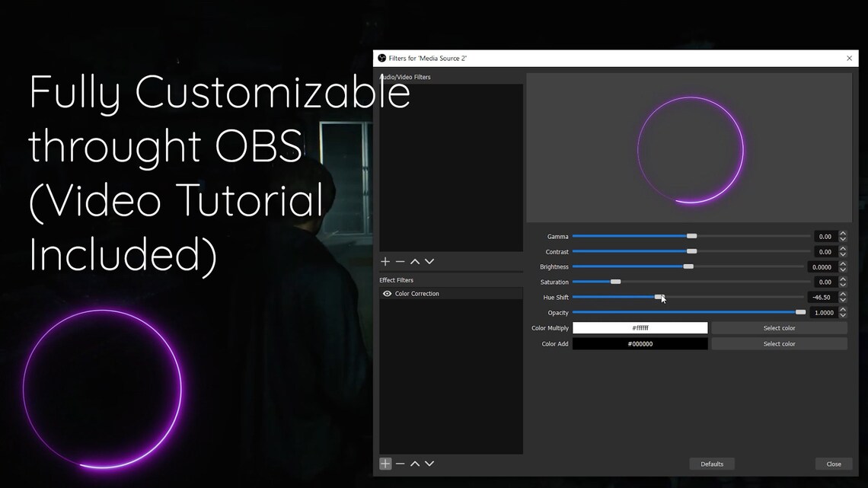Toggle visibility of the Color Correction filter

(385, 293)
